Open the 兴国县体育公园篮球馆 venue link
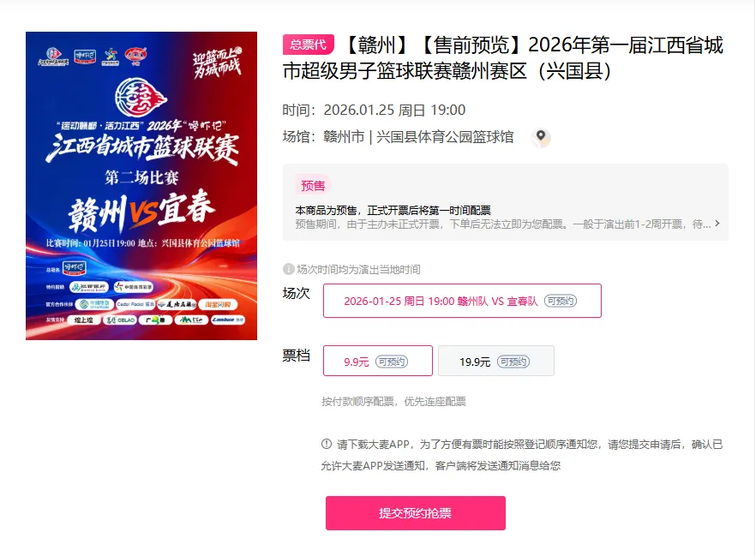 coord(445,137)
